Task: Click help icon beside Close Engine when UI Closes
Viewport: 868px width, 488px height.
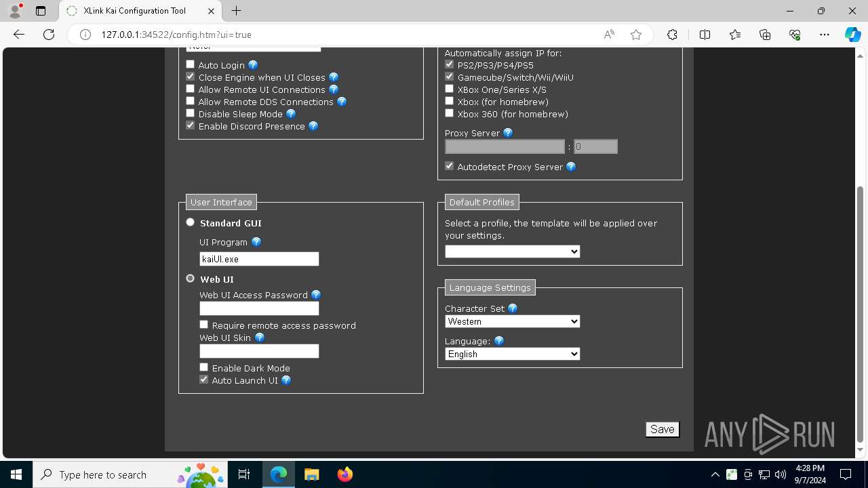Action: [334, 77]
